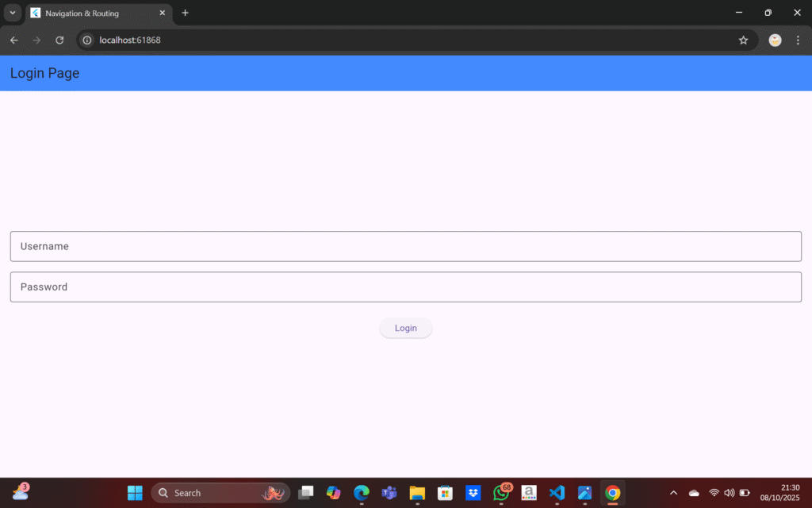This screenshot has height=508, width=812.
Task: Reload the page with the refresh icon
Action: pyautogui.click(x=59, y=40)
